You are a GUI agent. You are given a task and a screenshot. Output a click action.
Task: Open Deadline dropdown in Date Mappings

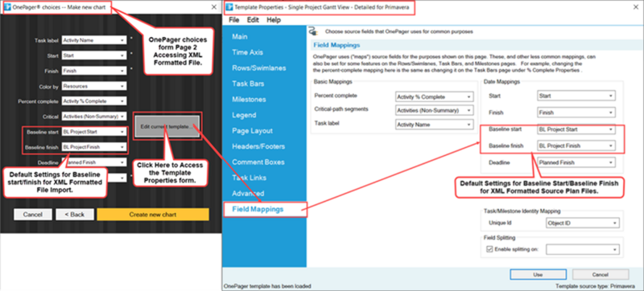pos(576,162)
